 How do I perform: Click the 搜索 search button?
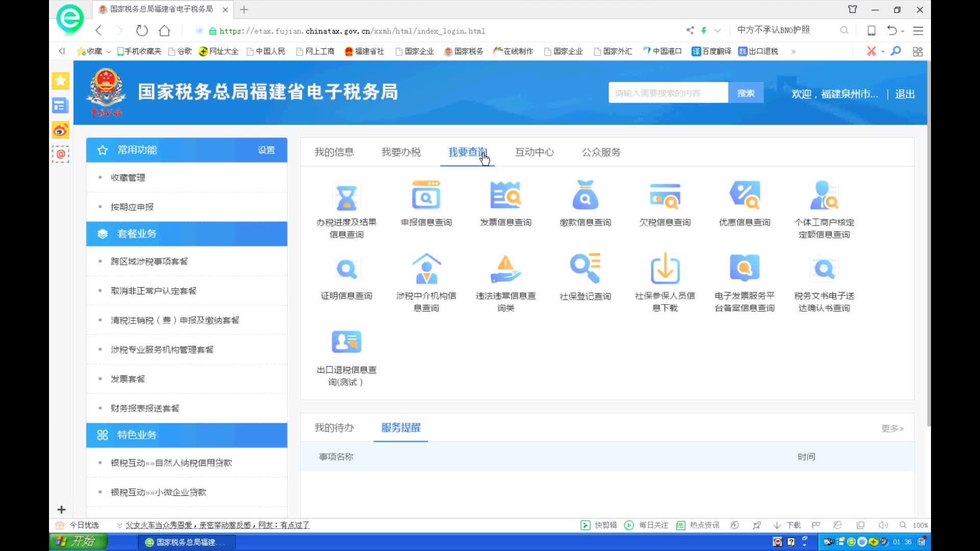click(745, 92)
